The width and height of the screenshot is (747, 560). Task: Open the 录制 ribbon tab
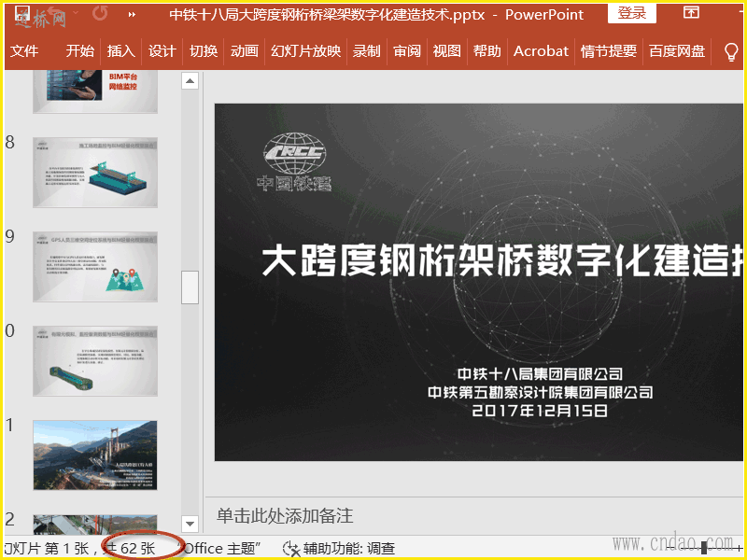pyautogui.click(x=366, y=51)
